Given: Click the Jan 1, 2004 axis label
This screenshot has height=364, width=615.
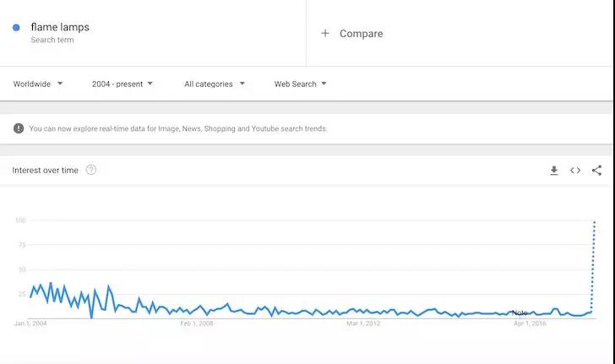Looking at the screenshot, I should (x=30, y=323).
